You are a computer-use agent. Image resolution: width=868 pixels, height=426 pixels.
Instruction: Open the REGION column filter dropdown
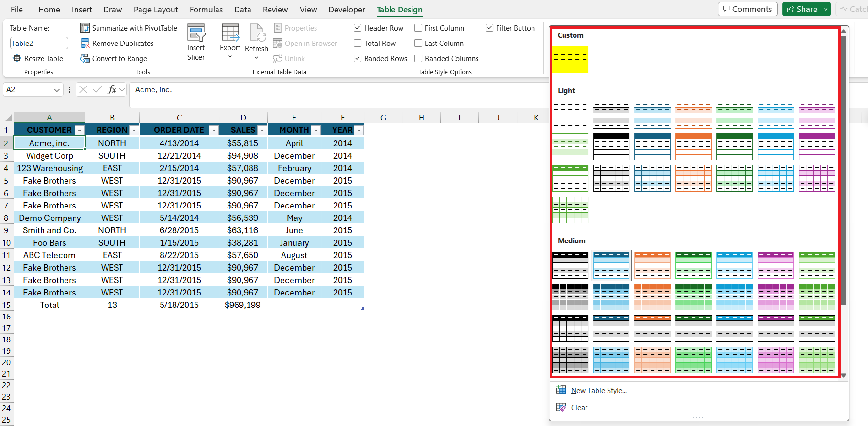134,131
